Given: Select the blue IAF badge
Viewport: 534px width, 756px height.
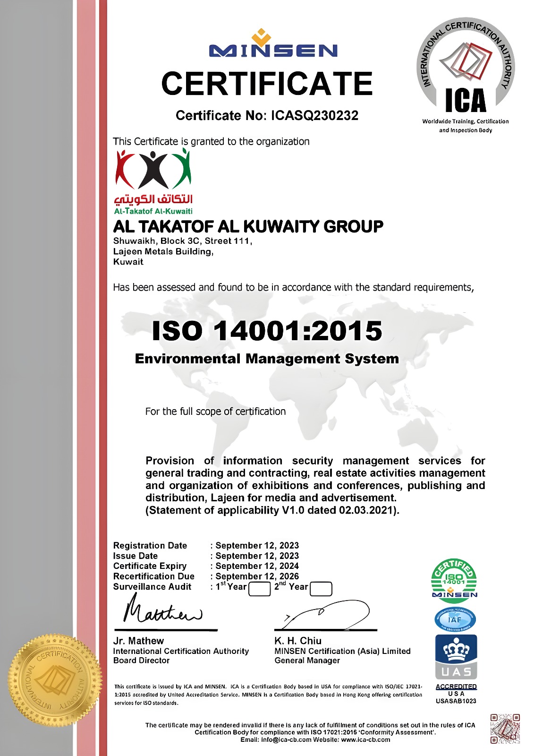Looking at the screenshot, I should (455, 619).
